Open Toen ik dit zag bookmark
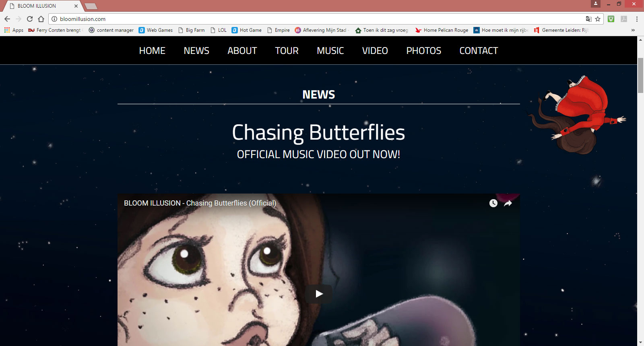Image resolution: width=644 pixels, height=346 pixels. click(x=382, y=30)
